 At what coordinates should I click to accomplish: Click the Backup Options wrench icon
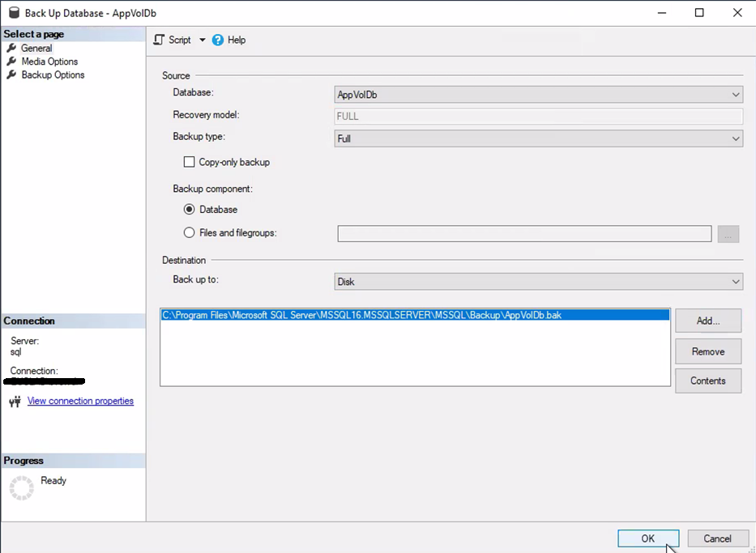[x=11, y=75]
